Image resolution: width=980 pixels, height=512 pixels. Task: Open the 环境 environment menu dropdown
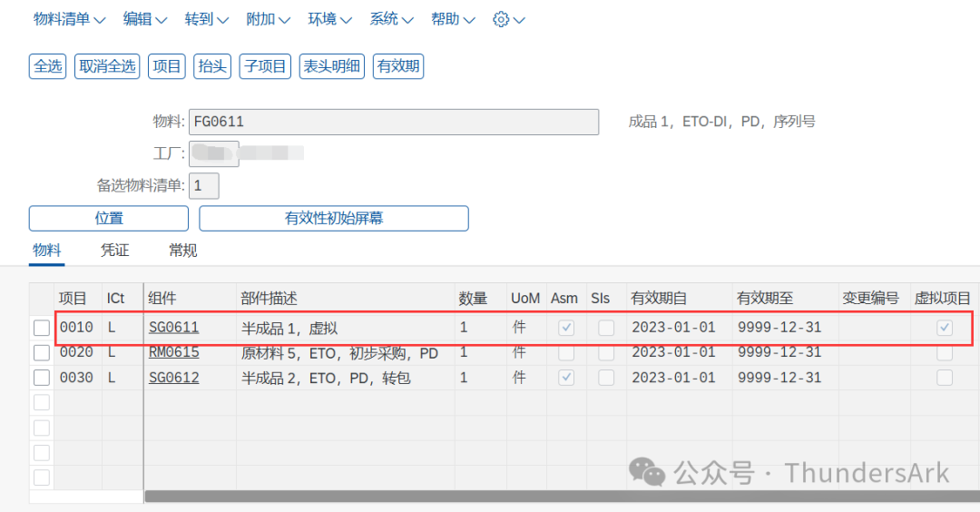tap(330, 19)
